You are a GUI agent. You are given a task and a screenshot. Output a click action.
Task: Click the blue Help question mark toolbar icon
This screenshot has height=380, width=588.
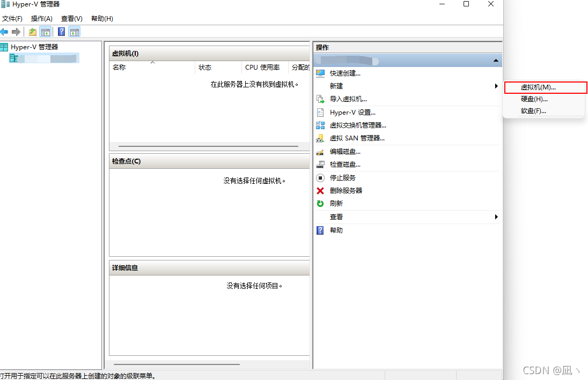[x=62, y=32]
